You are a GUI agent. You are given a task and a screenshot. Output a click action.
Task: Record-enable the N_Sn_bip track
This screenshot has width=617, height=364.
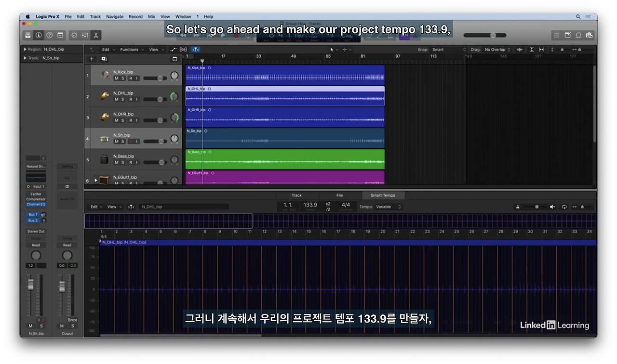click(x=130, y=142)
